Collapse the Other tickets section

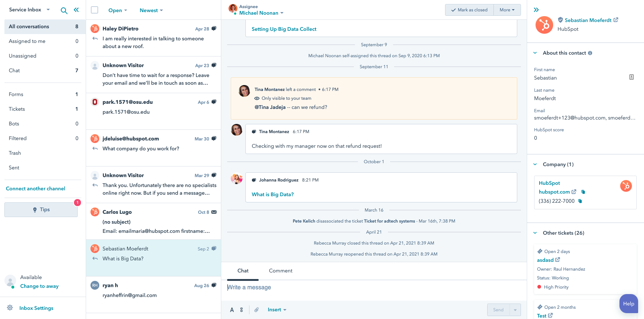[x=535, y=233]
